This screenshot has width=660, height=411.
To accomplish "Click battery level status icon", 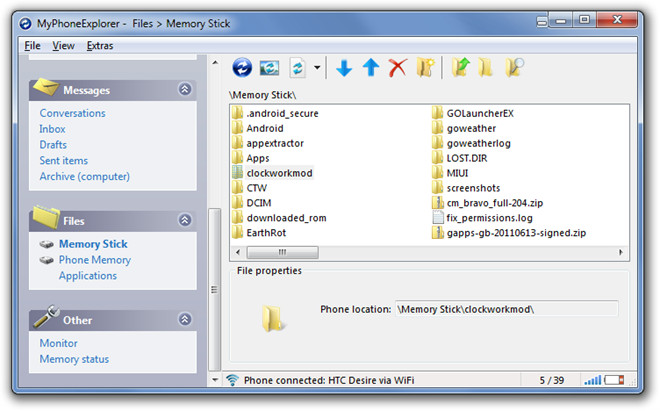I will (614, 380).
